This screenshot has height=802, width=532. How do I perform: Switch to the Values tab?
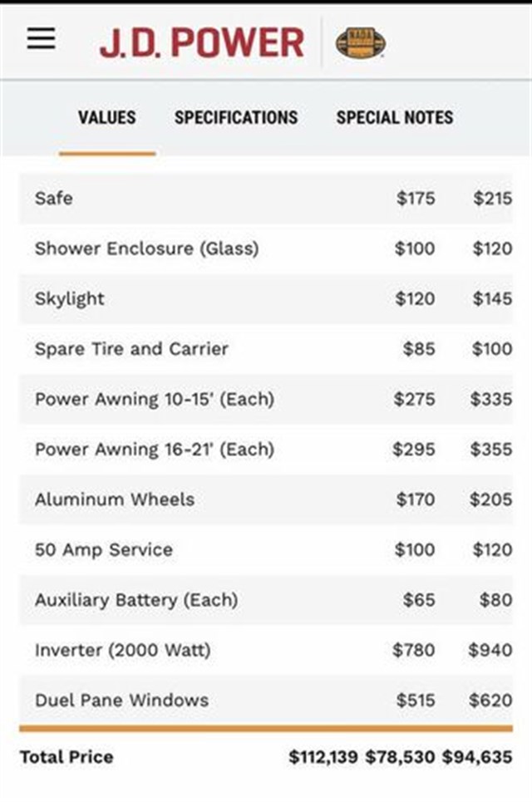[106, 117]
